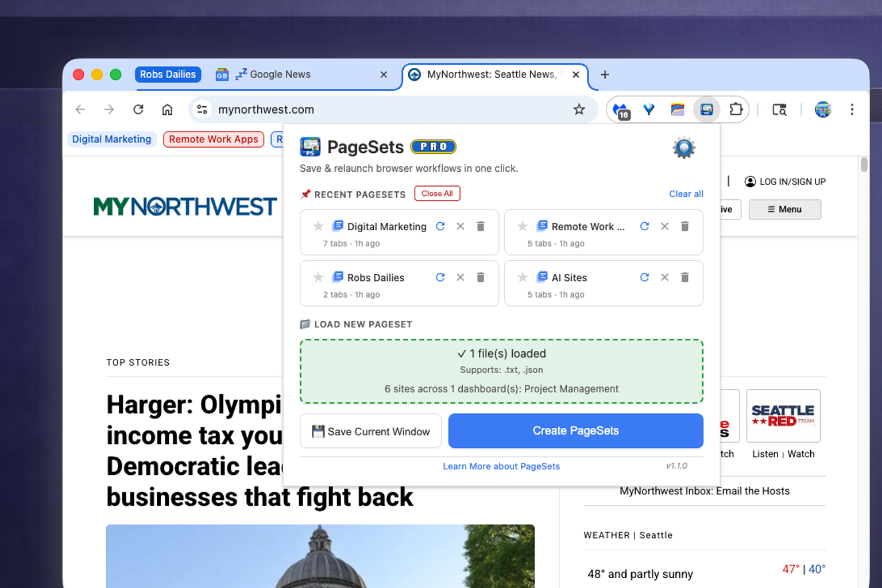Open the Chrome Extensions puzzle icon
882x588 pixels.
(736, 109)
